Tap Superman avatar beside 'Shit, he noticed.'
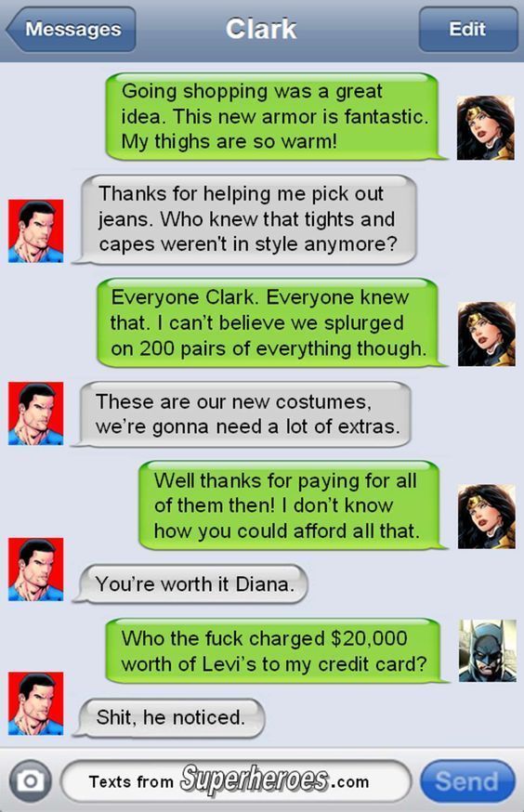Viewport: 524px width, 812px height. tap(35, 703)
